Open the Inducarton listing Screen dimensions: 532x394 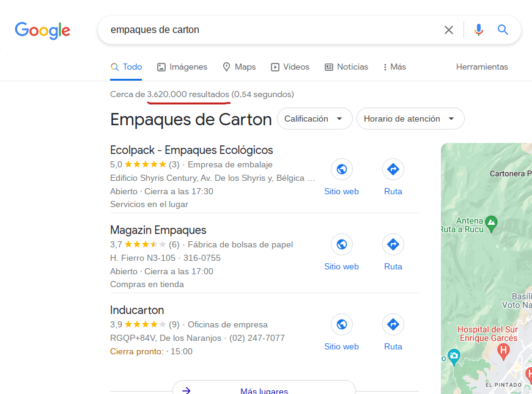[x=137, y=310]
